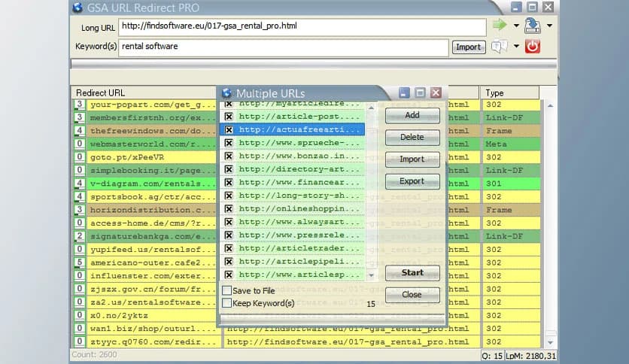This screenshot has width=629, height=364.
Task: Select row thefreewindows.com/do...
Action: click(153, 131)
